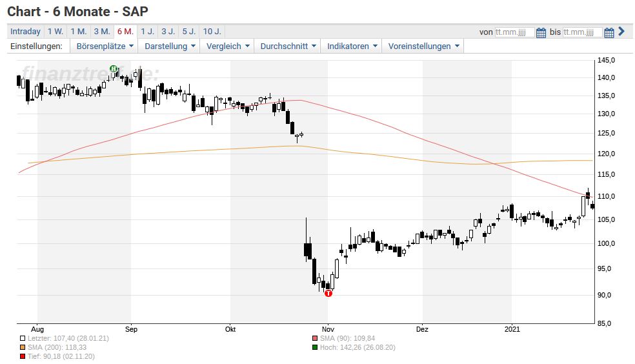Select the 6 M. time range tab
635x364 pixels.
pyautogui.click(x=126, y=32)
